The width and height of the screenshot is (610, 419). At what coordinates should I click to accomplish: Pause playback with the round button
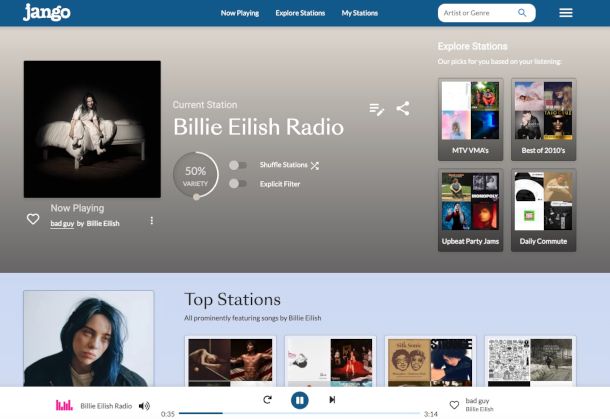click(300, 400)
